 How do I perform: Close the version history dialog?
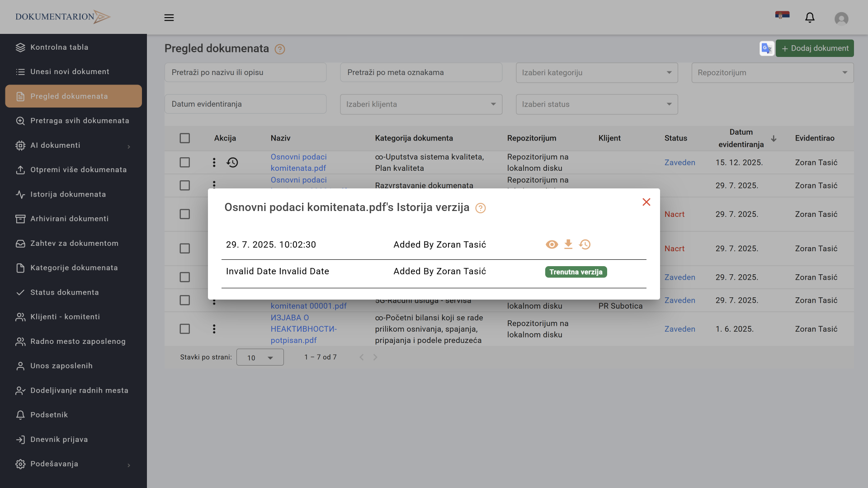point(646,202)
